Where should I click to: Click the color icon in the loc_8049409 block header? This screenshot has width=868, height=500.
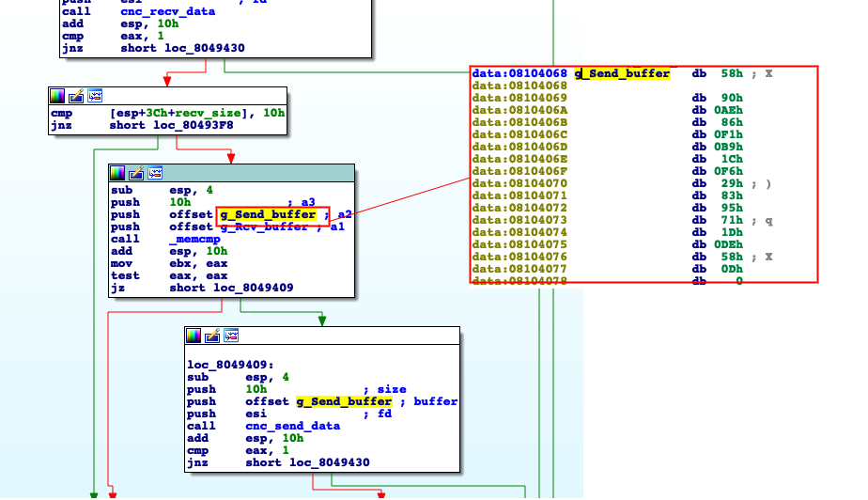tap(194, 336)
